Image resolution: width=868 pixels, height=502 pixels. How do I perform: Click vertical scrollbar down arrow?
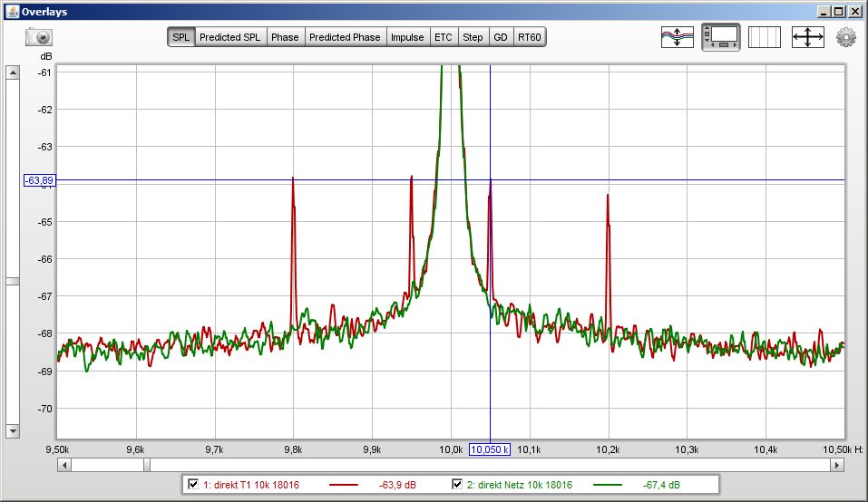pyautogui.click(x=13, y=431)
